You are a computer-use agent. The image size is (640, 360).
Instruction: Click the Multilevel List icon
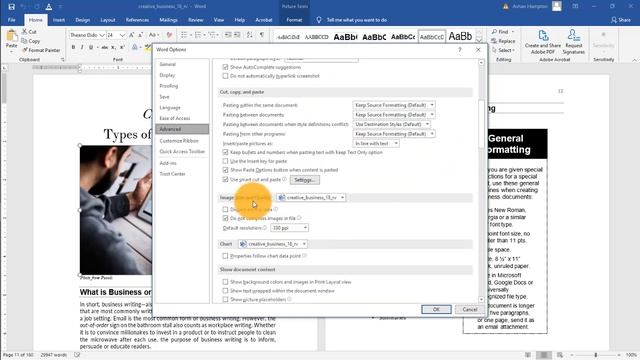pyautogui.click(x=213, y=36)
